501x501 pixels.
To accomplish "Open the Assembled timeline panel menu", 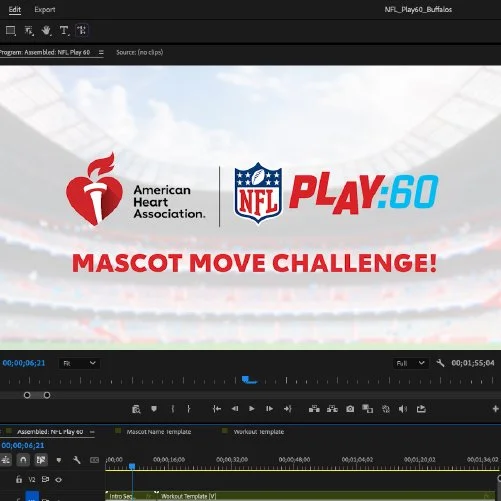I will click(x=92, y=432).
